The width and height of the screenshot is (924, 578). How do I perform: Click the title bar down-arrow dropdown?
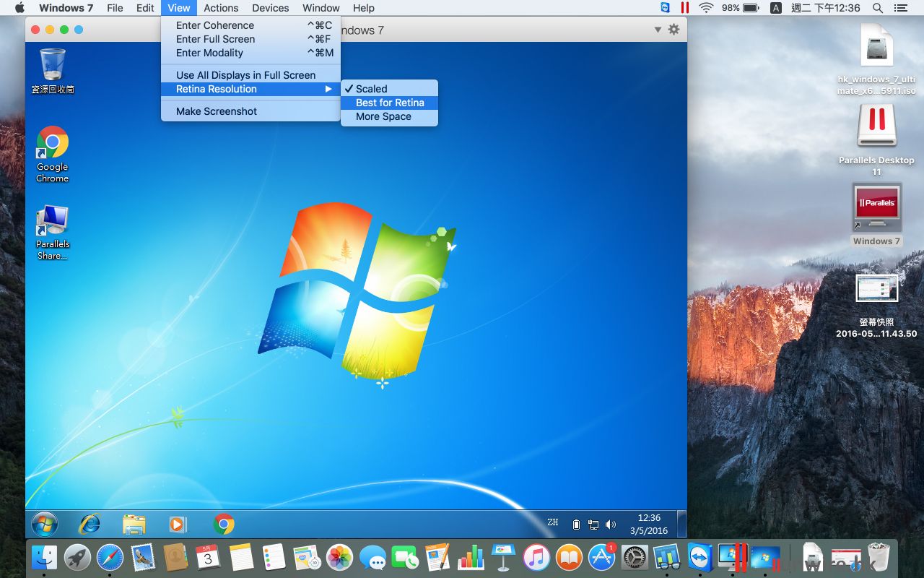pos(658,30)
